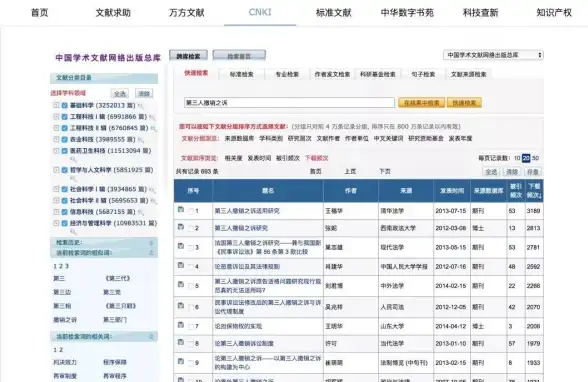Click the save icon in result row 2
The image size is (588, 382).
pyautogui.click(x=181, y=227)
